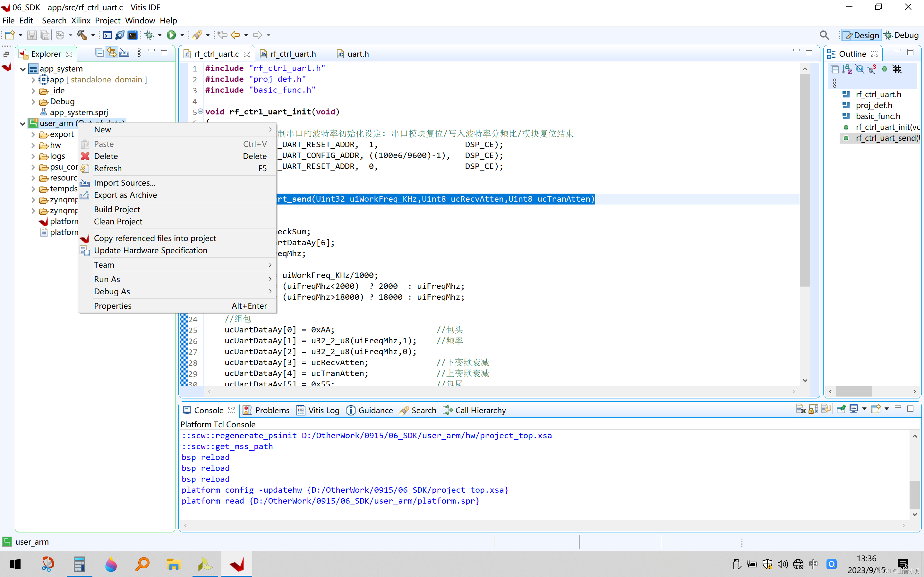Click the Copy referenced files checkbox
Viewport: 924px width, 577px height.
[84, 237]
